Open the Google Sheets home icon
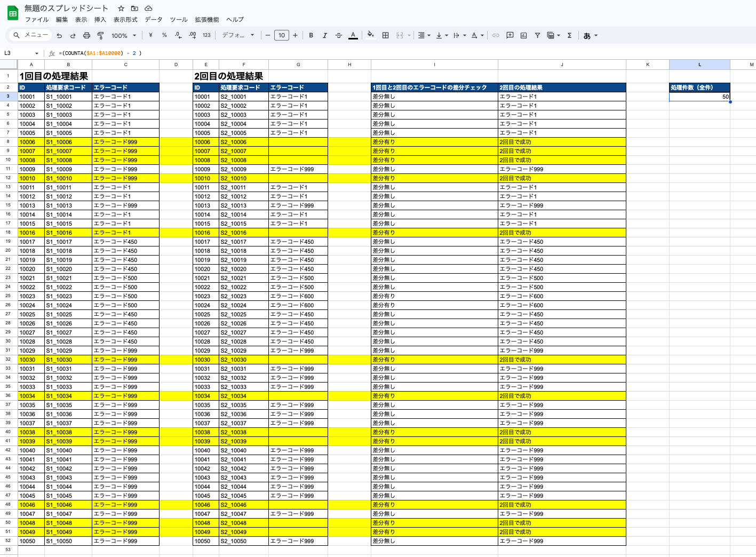The image size is (756, 557). 13,13
